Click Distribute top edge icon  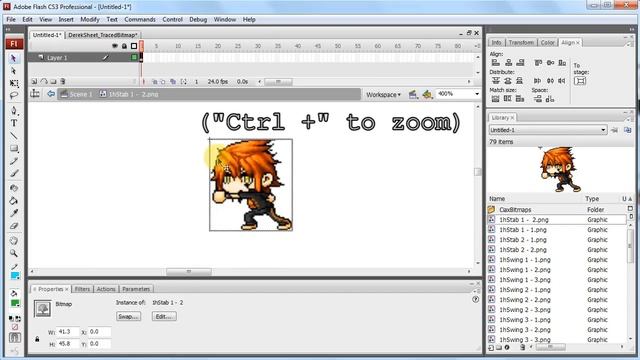coord(496,81)
